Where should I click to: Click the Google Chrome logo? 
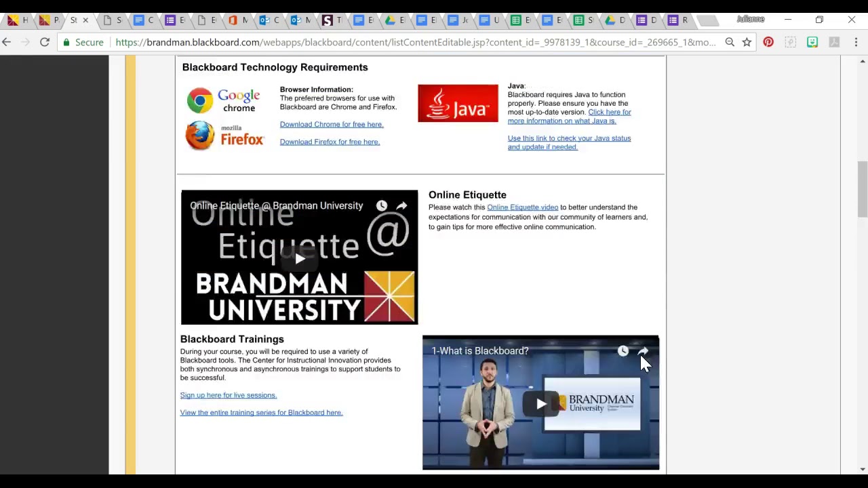(x=224, y=100)
